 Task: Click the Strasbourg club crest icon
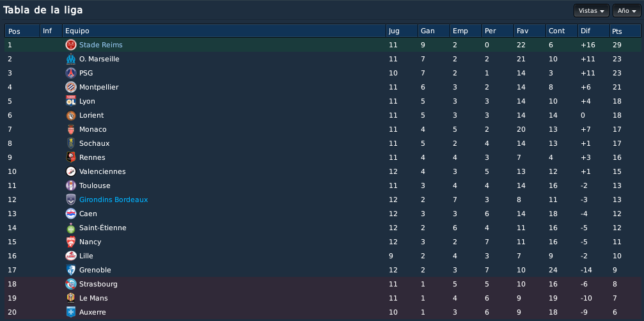point(71,284)
